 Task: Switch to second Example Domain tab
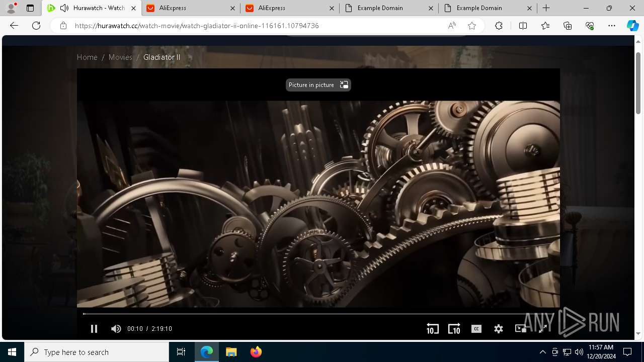point(488,8)
